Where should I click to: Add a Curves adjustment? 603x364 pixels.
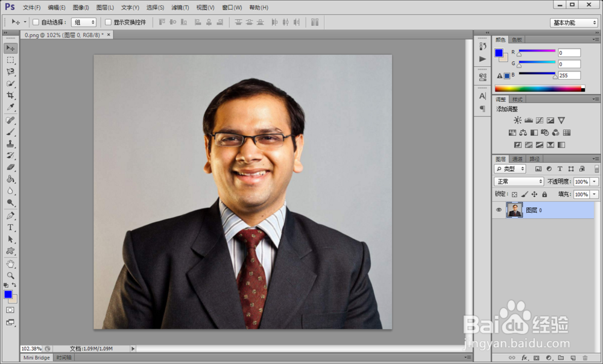pyautogui.click(x=540, y=121)
